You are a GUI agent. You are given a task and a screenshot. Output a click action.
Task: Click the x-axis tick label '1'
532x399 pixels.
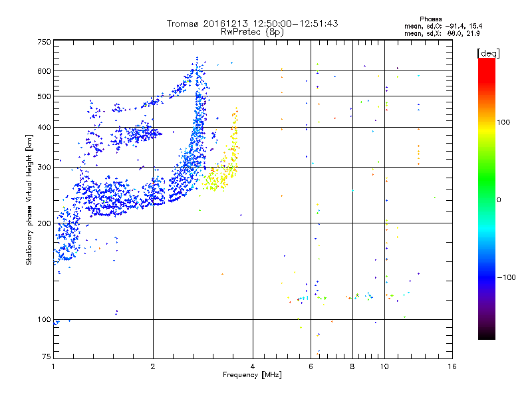click(53, 366)
